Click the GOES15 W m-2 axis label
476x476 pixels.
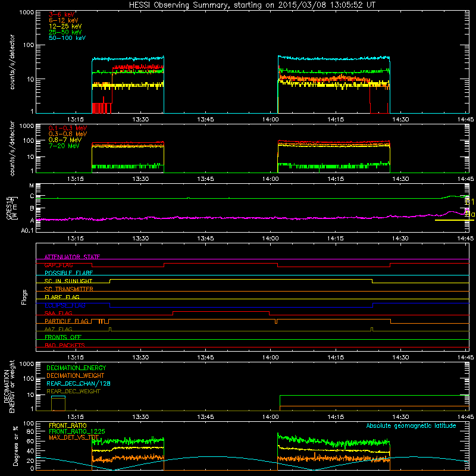(x=12, y=208)
